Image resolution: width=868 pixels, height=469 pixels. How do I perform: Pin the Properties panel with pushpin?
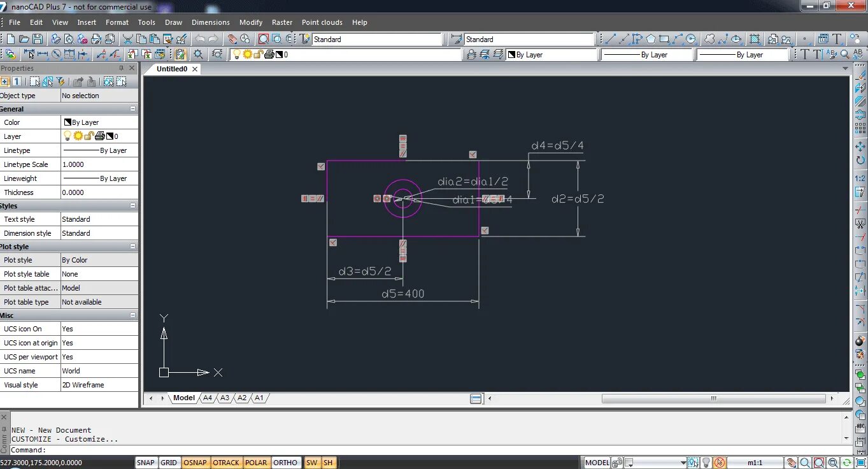click(121, 68)
